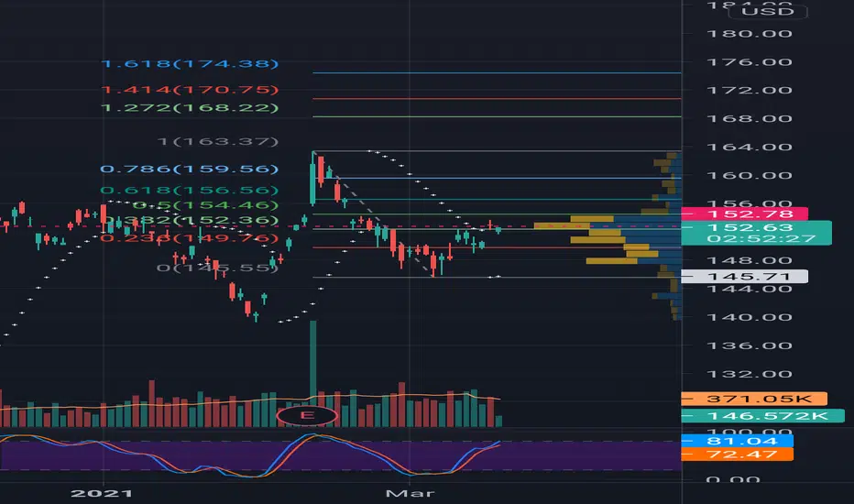Select the 0.786(159.56) Fibonacci label
The height and width of the screenshot is (504, 854).
(x=190, y=169)
